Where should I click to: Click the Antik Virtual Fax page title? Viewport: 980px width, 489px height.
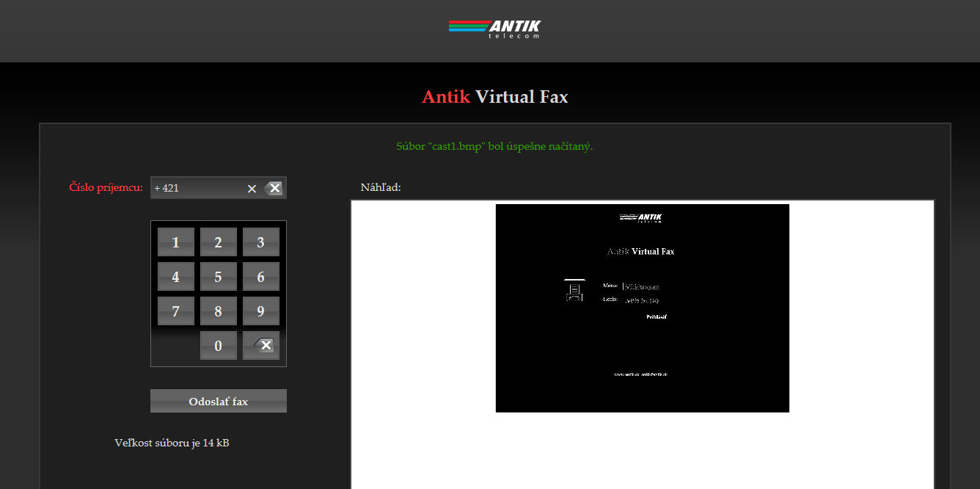pyautogui.click(x=494, y=97)
